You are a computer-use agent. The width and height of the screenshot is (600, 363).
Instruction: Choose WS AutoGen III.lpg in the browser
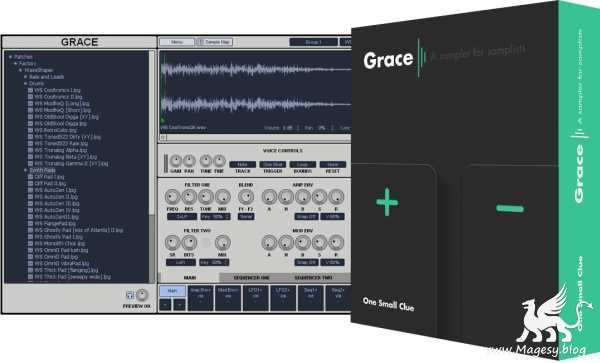(x=57, y=203)
